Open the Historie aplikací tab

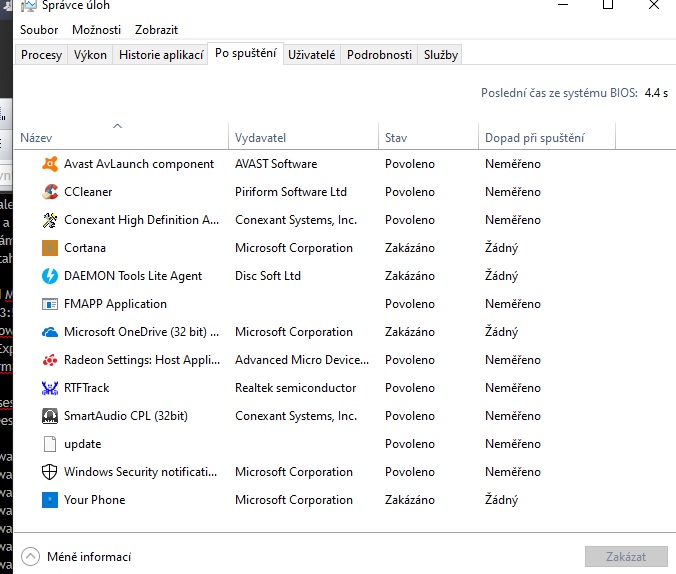pyautogui.click(x=161, y=55)
